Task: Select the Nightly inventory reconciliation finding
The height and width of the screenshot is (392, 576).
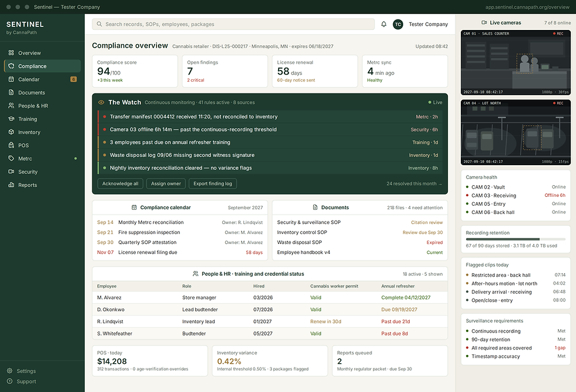Action: click(x=270, y=168)
